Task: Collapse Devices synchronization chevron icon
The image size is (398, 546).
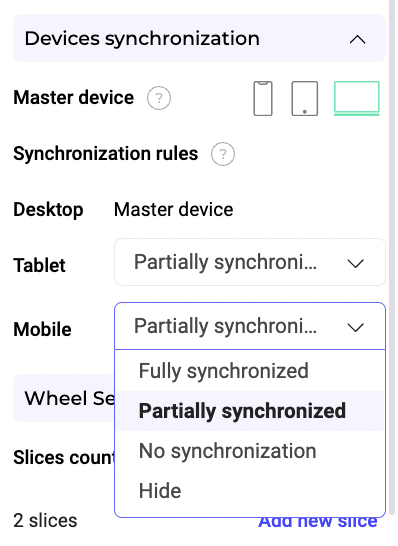Action: tap(357, 39)
